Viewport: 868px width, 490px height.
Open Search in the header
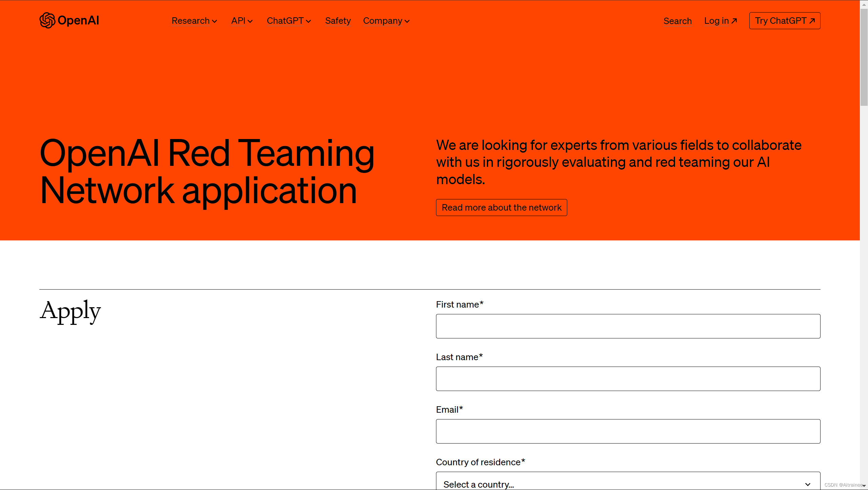677,21
